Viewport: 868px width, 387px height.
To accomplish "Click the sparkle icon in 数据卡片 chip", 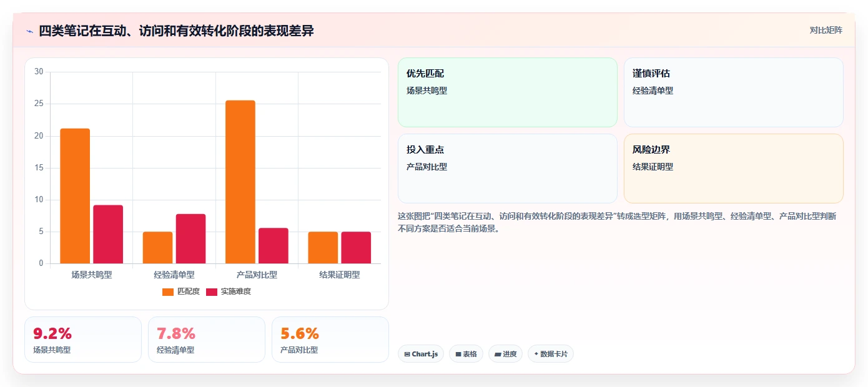I will pos(536,354).
